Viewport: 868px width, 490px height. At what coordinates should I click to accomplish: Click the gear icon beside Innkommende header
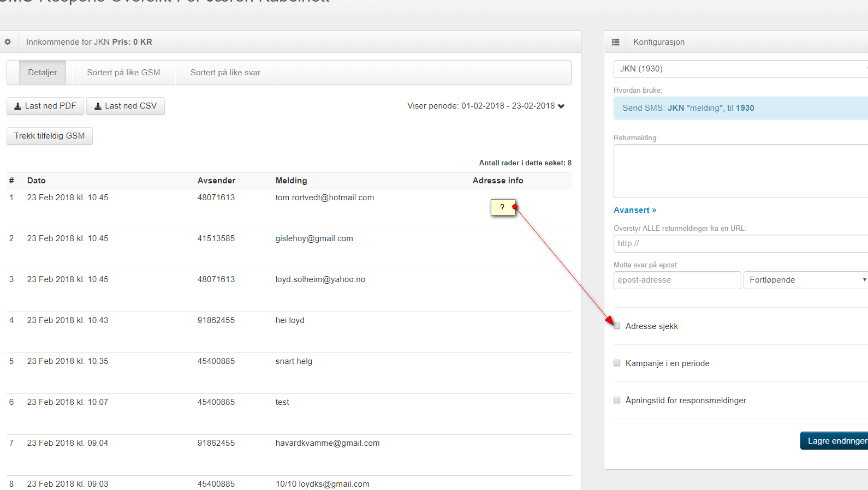pos(8,42)
